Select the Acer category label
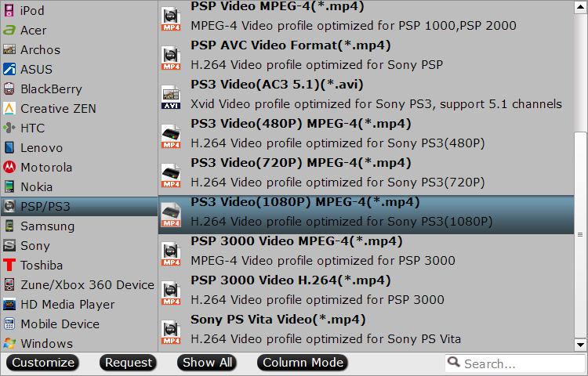 click(x=34, y=30)
